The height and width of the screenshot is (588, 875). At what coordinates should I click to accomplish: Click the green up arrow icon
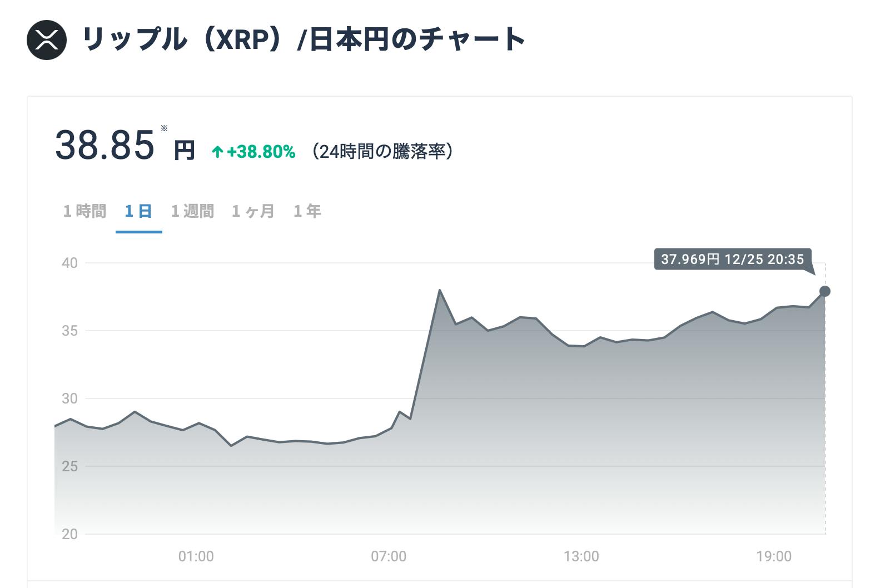coord(217,152)
